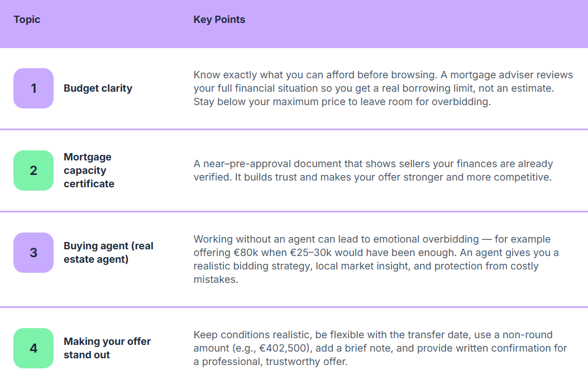The height and width of the screenshot is (384, 588).
Task: Click the purple number 1 badge
Action: pyautogui.click(x=34, y=88)
